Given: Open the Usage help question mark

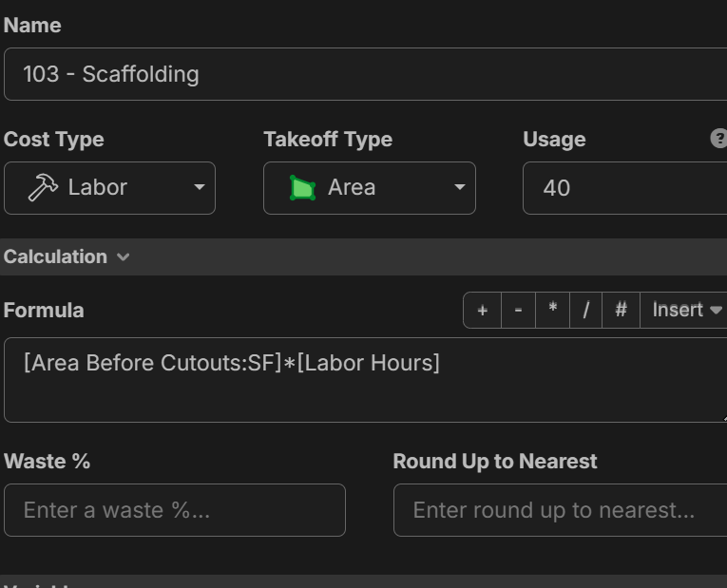Looking at the screenshot, I should tap(718, 139).
